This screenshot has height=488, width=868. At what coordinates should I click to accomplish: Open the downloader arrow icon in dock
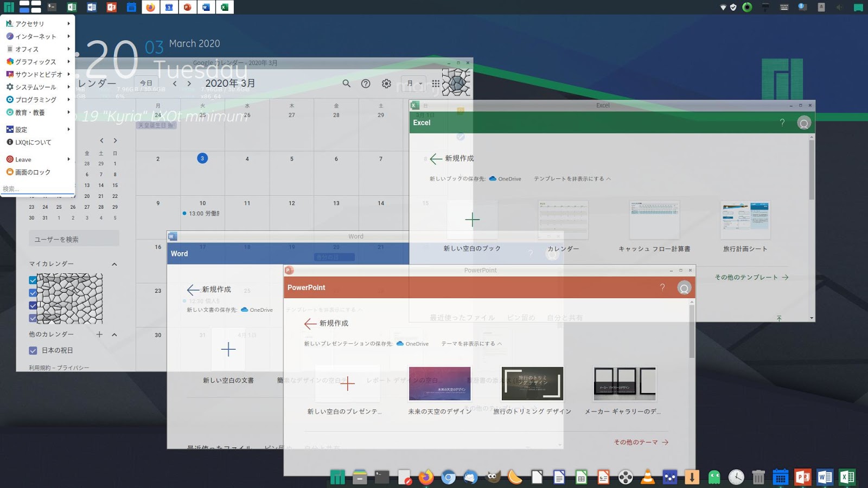click(692, 477)
